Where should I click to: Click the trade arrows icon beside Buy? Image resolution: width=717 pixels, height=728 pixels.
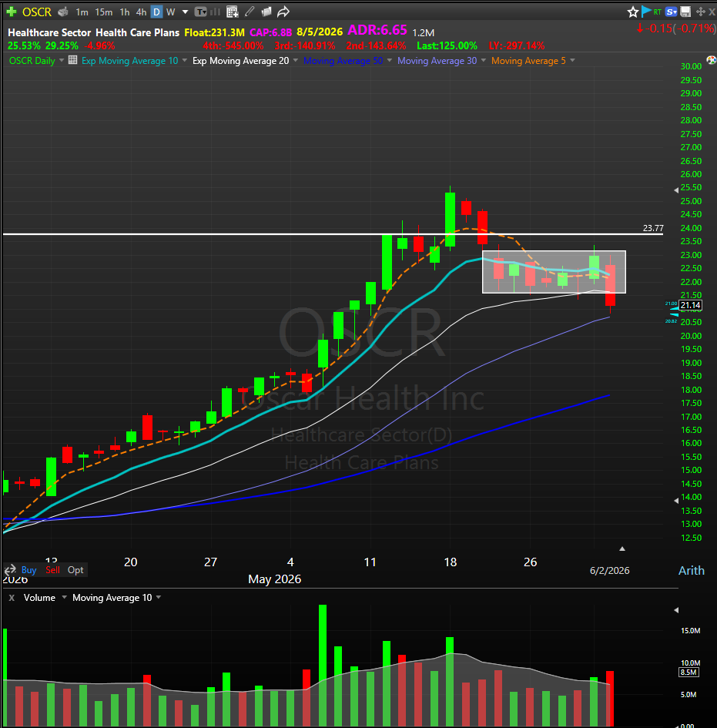[x=10, y=569]
